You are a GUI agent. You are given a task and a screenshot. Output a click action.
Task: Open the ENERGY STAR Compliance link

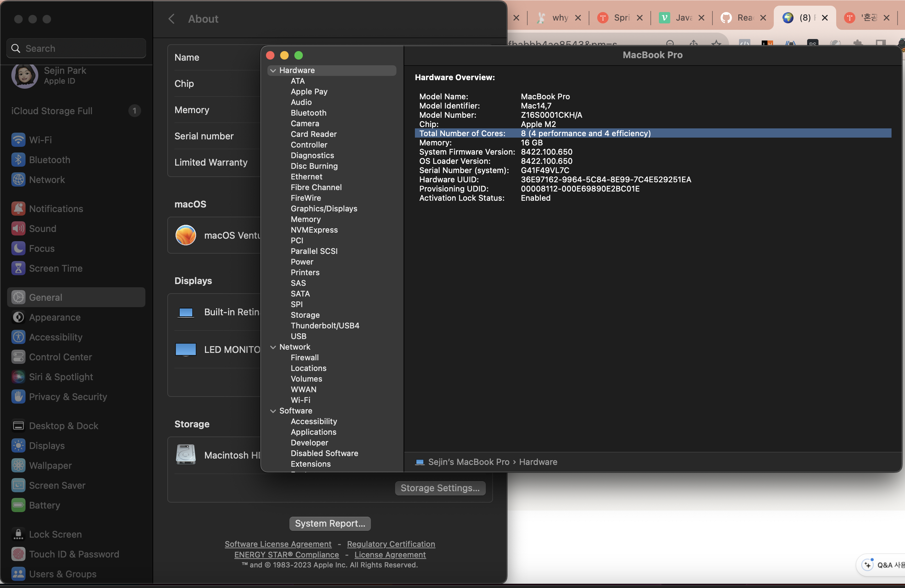click(286, 555)
